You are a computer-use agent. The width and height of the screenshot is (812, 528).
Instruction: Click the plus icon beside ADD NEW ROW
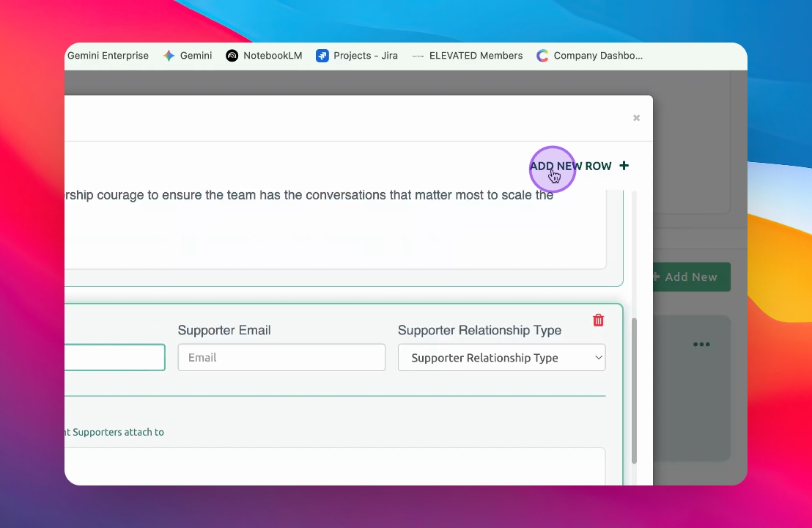tap(624, 165)
